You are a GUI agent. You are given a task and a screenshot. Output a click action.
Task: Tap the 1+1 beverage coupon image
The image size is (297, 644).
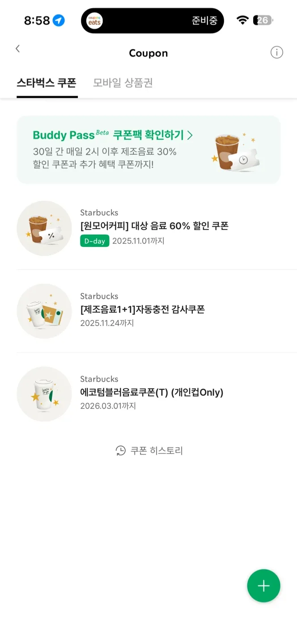(x=44, y=311)
